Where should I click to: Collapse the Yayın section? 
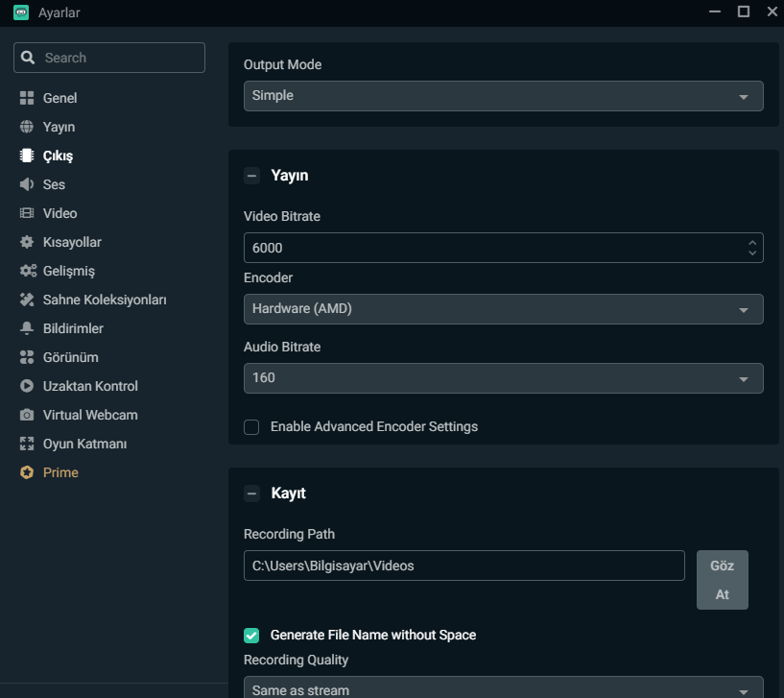click(x=251, y=176)
